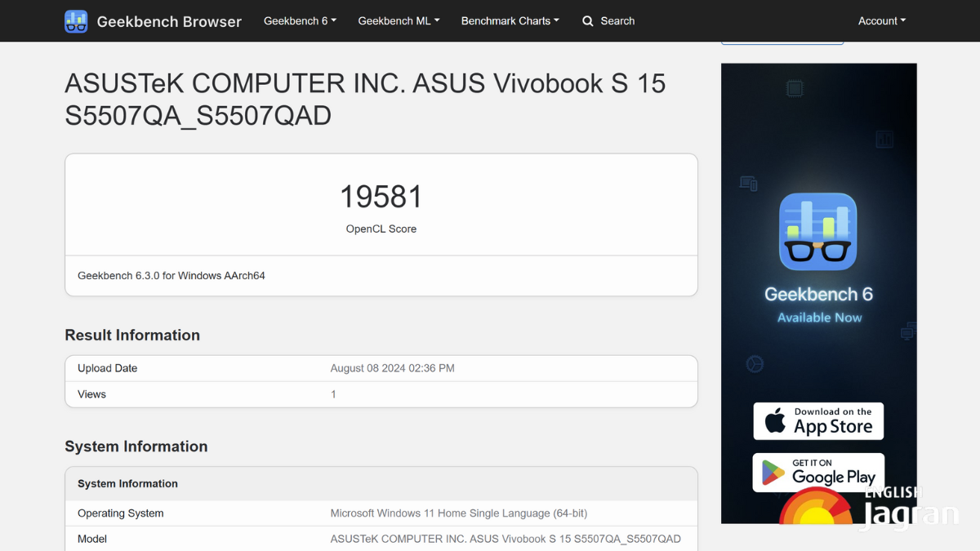Select the Geekbench Browser title text
Image resolution: width=980 pixels, height=551 pixels.
click(x=168, y=21)
